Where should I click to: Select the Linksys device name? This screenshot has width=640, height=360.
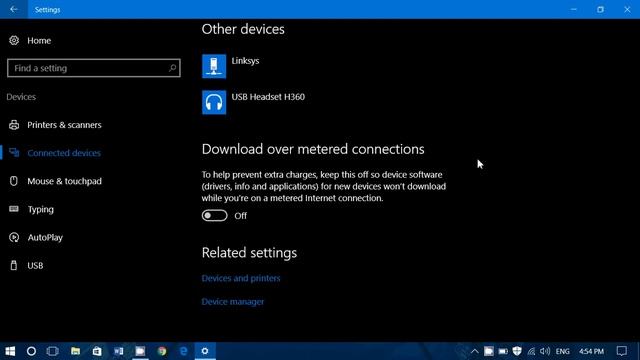click(245, 61)
